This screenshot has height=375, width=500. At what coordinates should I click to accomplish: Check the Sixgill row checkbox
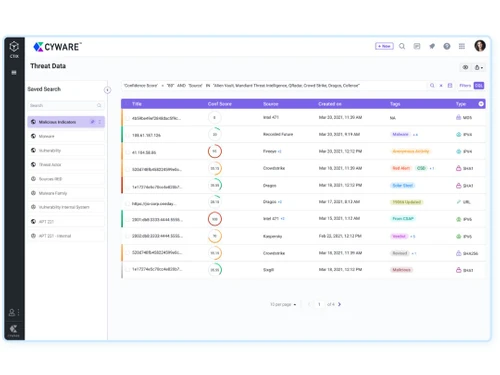click(x=127, y=269)
